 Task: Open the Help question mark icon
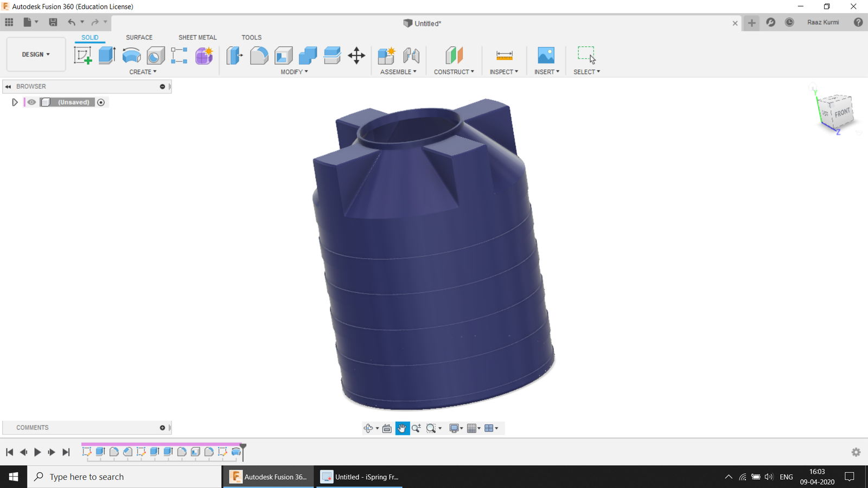858,22
